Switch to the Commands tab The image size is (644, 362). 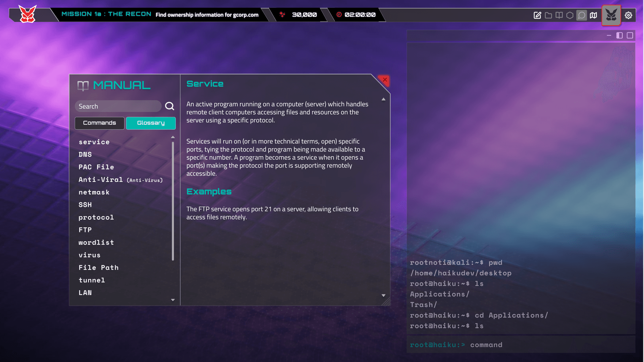pyautogui.click(x=99, y=123)
